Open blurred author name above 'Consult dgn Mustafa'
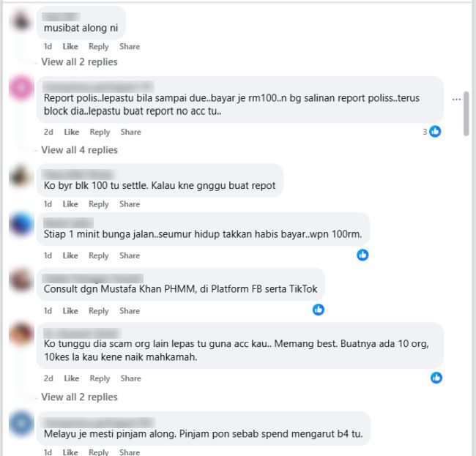 [x=92, y=279]
